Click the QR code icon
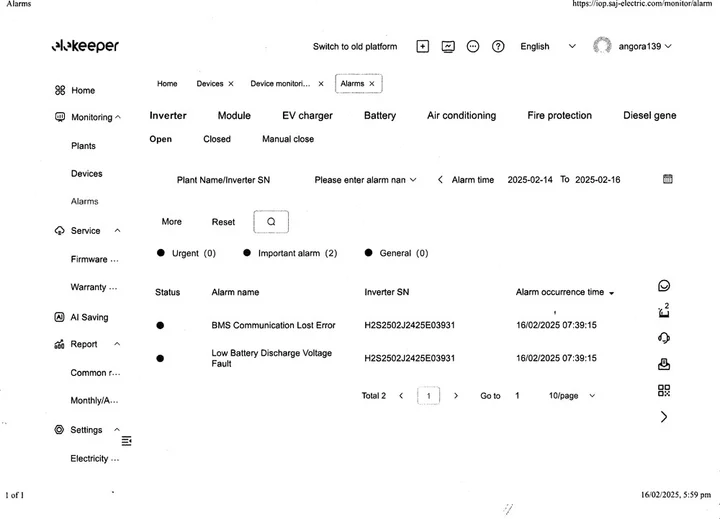This screenshot has width=720, height=519. [x=664, y=391]
